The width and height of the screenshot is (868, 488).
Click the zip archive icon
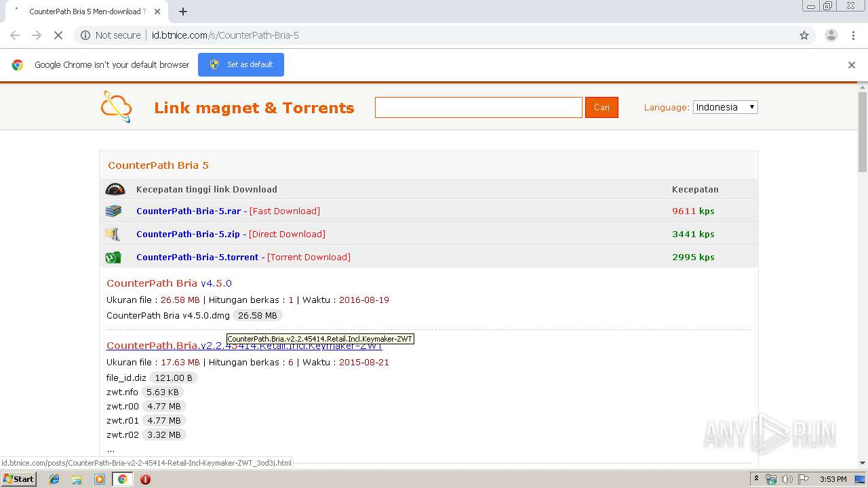113,234
